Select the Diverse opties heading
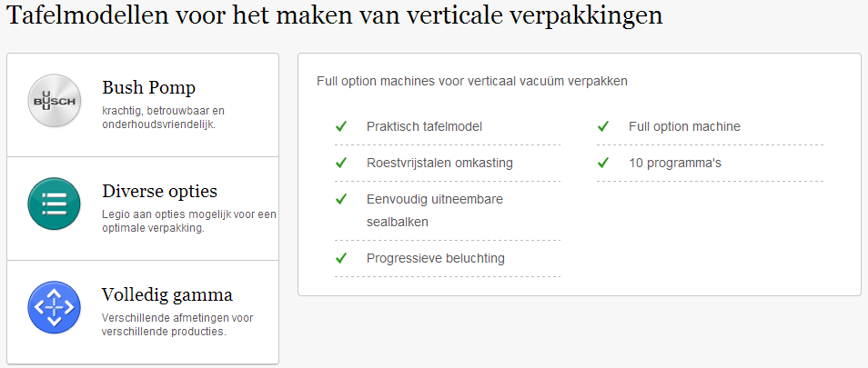Viewport: 868px width, 368px height. pyautogui.click(x=160, y=192)
